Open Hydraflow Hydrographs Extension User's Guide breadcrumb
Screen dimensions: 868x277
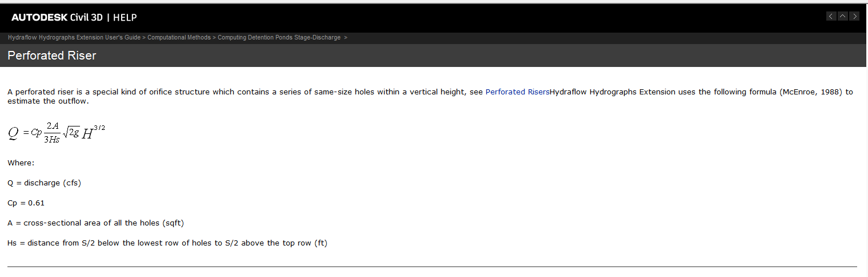click(74, 38)
